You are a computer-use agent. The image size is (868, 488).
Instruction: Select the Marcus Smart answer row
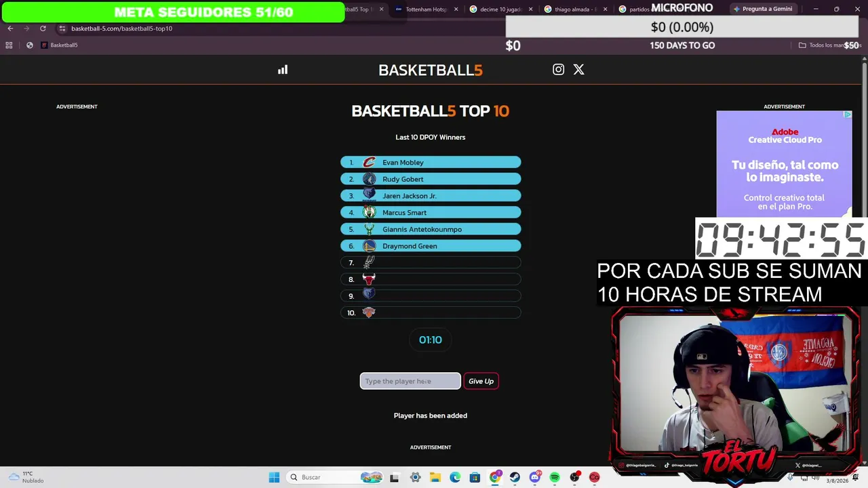(x=431, y=212)
